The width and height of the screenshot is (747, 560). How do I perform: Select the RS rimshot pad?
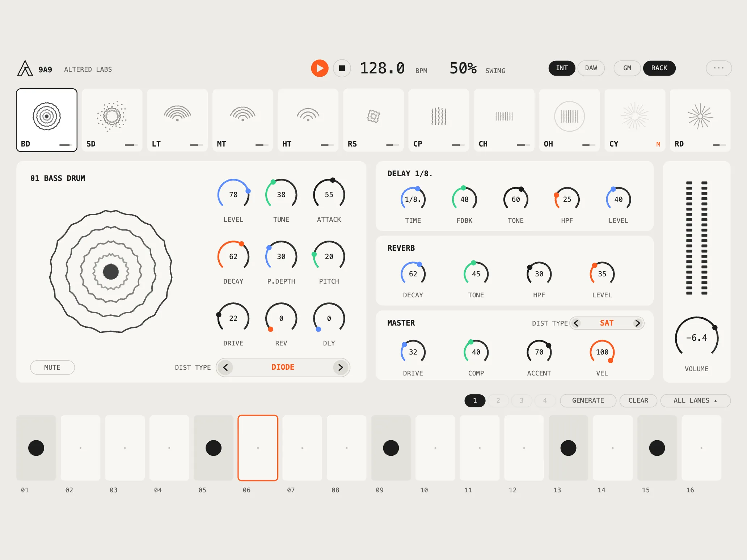click(373, 120)
